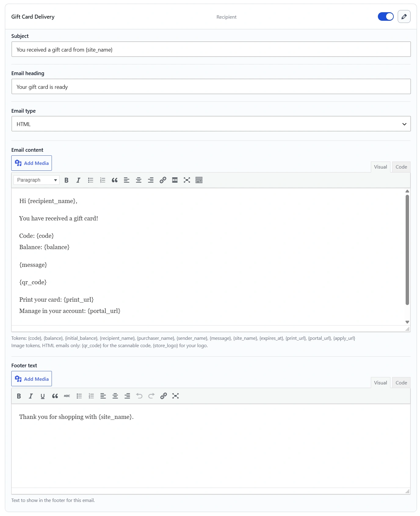Switch Email content editor to Code tab
The height and width of the screenshot is (516, 420).
pyautogui.click(x=401, y=167)
